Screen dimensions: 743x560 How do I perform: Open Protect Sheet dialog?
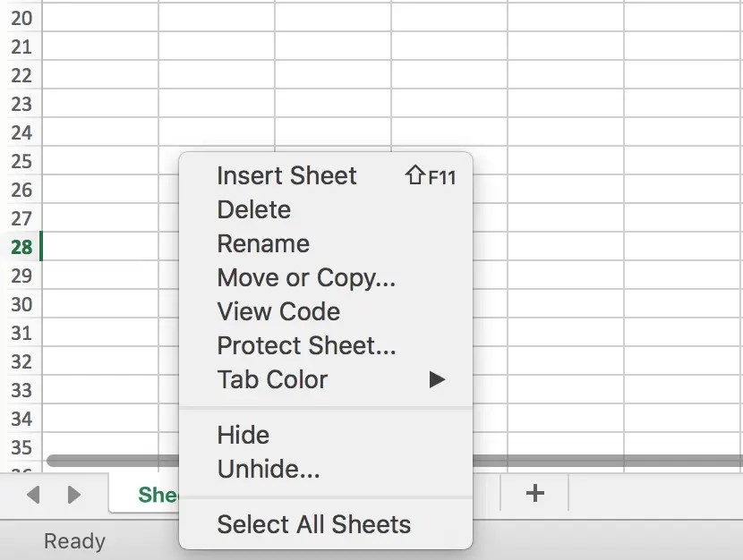click(x=306, y=346)
